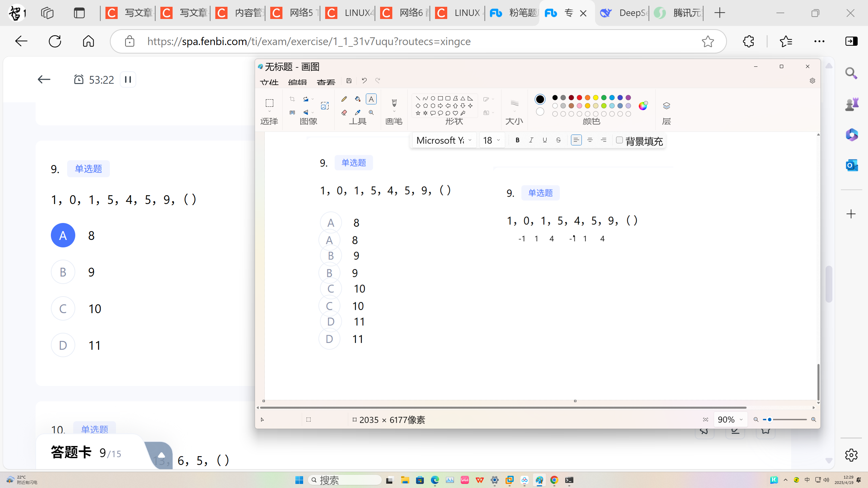Select the Color picker eyedropper tool

(x=358, y=113)
